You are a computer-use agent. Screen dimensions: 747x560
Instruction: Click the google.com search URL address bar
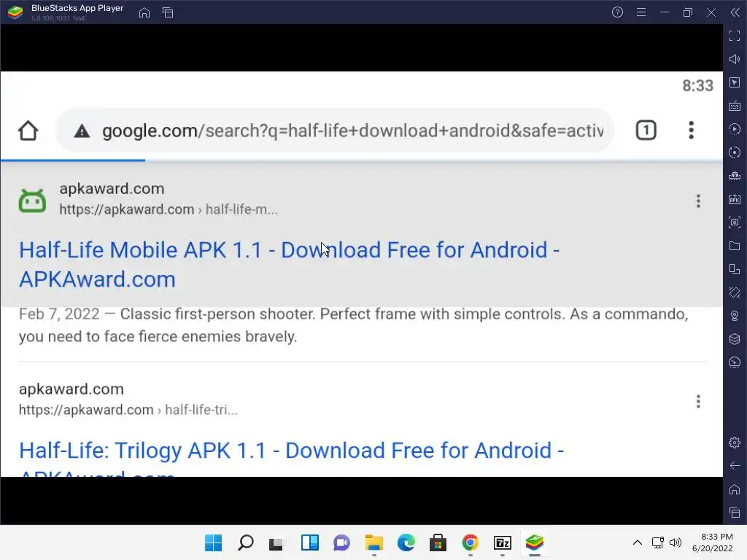[x=334, y=131]
